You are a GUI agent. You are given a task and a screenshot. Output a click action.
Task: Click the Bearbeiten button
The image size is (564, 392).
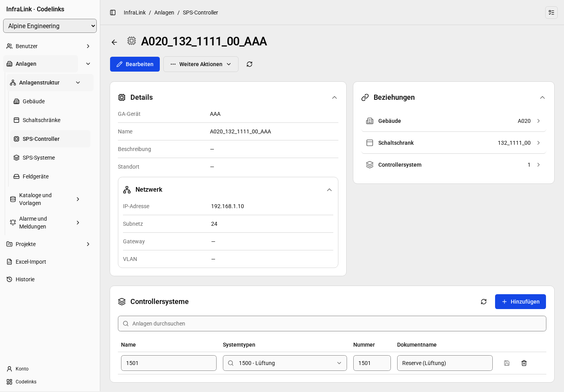pos(135,64)
